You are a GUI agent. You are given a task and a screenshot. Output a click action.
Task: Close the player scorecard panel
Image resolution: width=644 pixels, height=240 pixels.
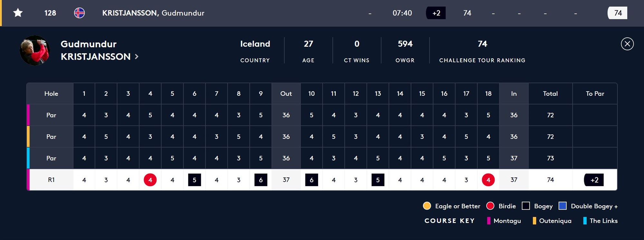pos(627,44)
